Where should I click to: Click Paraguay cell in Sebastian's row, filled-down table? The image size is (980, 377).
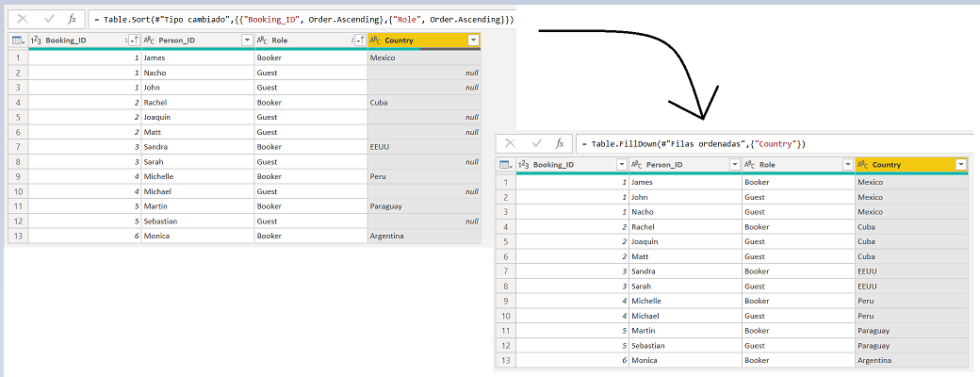tap(911, 345)
